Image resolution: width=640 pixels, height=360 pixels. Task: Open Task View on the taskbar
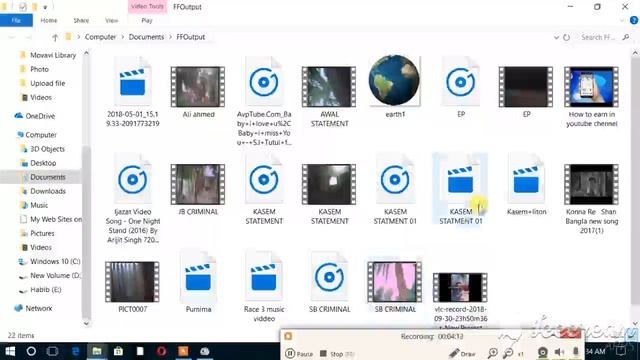coord(52,351)
